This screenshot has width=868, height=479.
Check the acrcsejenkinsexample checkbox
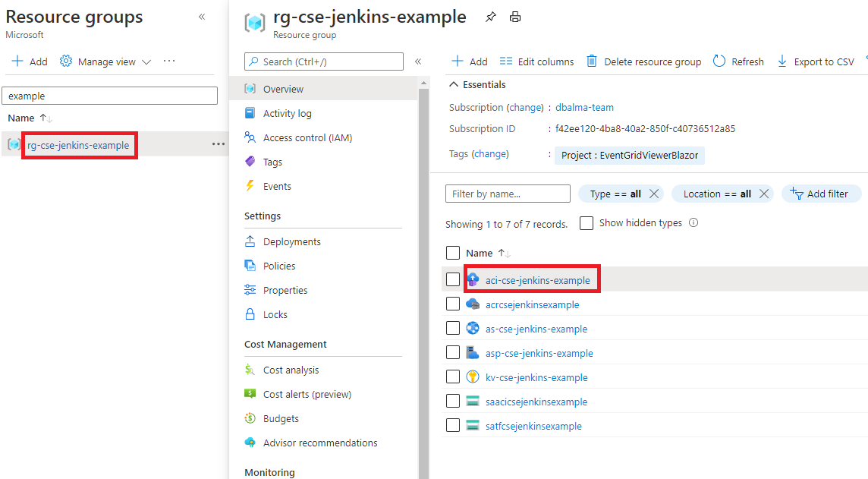point(453,304)
